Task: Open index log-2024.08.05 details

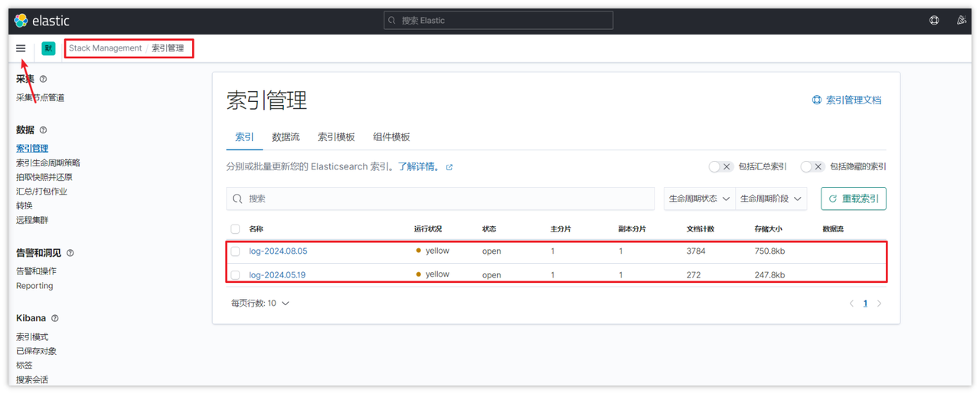Action: coord(278,251)
